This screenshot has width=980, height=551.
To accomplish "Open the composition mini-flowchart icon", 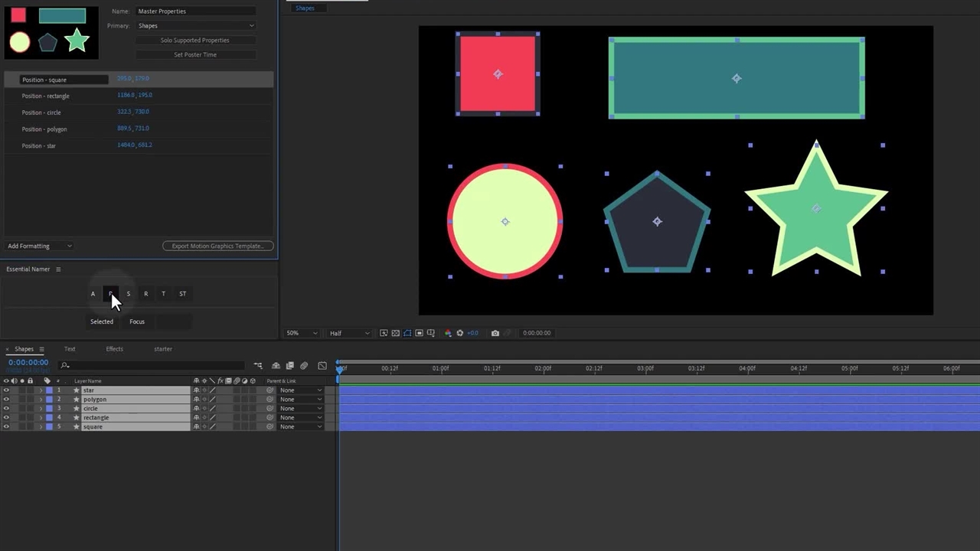I will pyautogui.click(x=258, y=366).
